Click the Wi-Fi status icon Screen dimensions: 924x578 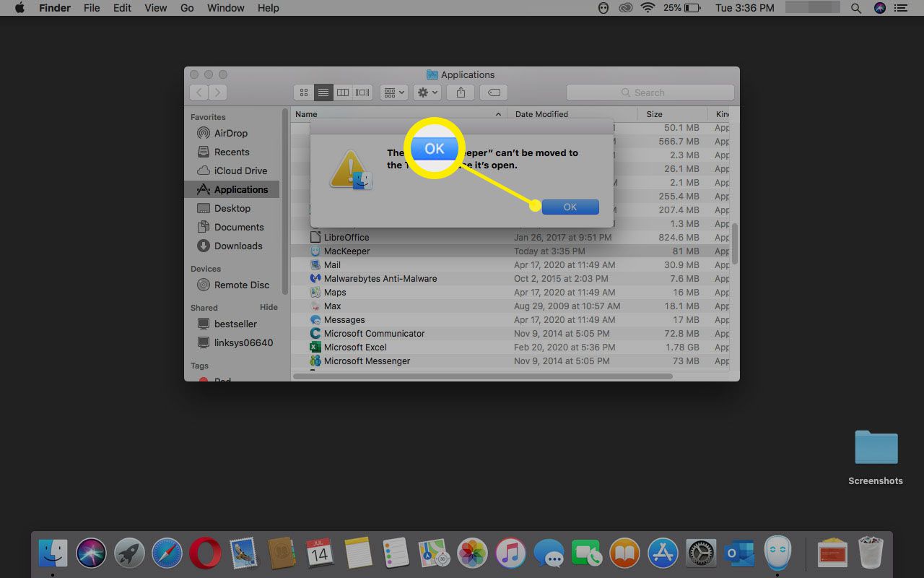pos(648,8)
